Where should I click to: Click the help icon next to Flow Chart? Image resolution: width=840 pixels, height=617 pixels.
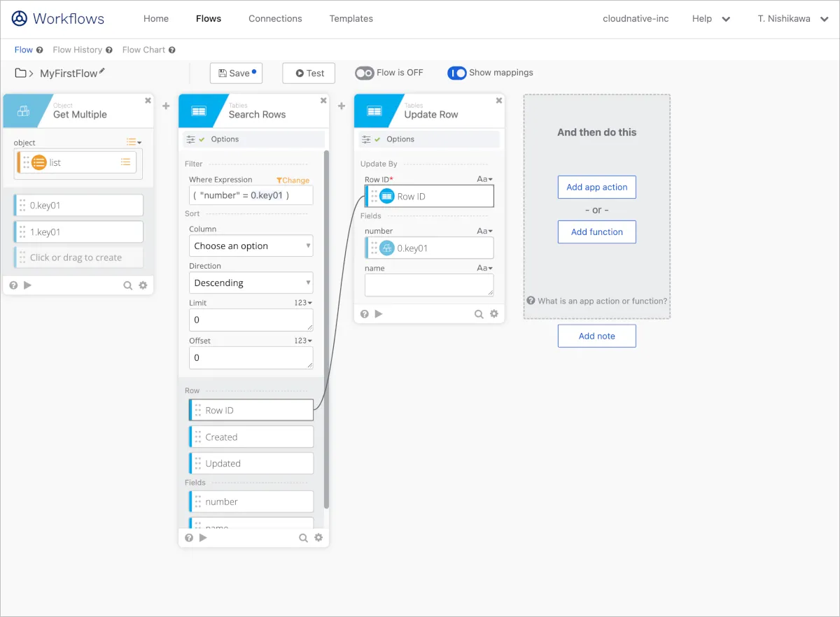172,50
